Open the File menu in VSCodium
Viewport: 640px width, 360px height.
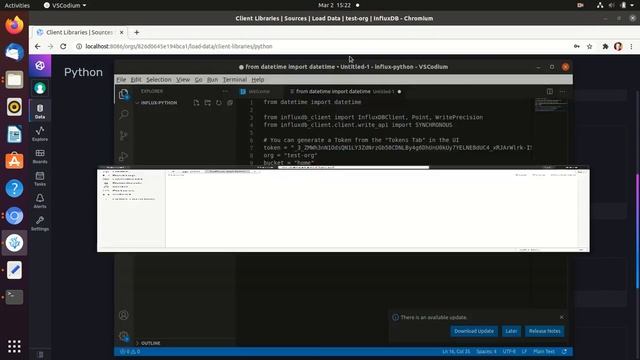point(121,80)
